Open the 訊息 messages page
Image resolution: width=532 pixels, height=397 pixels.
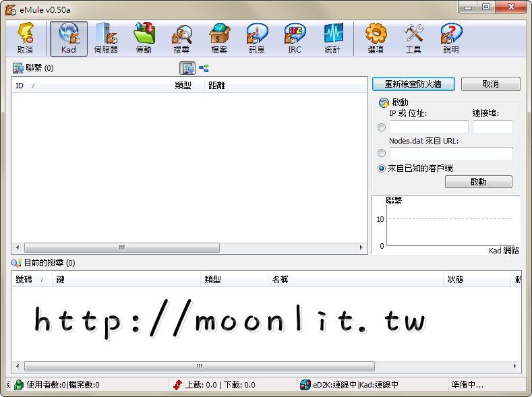pos(257,38)
